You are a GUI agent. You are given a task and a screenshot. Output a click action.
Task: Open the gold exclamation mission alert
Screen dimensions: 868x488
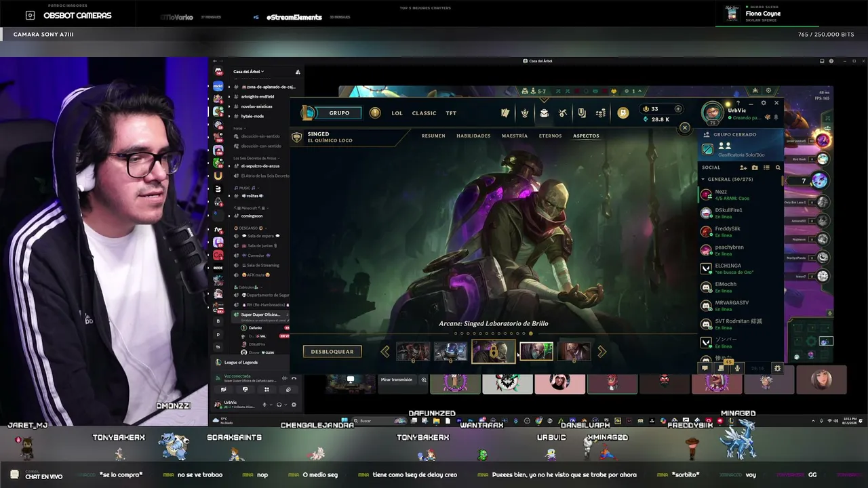pyautogui.click(x=375, y=113)
